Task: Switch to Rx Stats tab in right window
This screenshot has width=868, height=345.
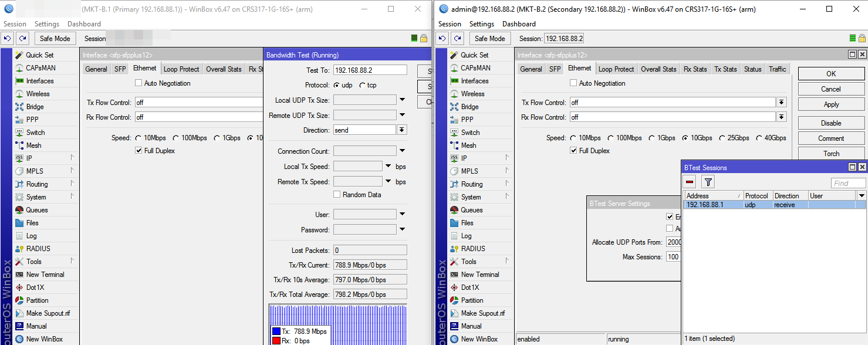Action: coord(695,69)
